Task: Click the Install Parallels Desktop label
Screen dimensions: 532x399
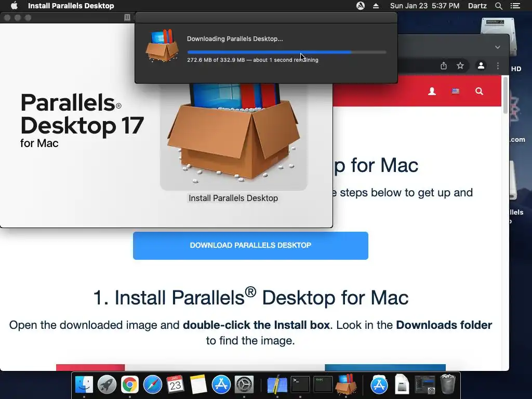Action: tap(233, 198)
